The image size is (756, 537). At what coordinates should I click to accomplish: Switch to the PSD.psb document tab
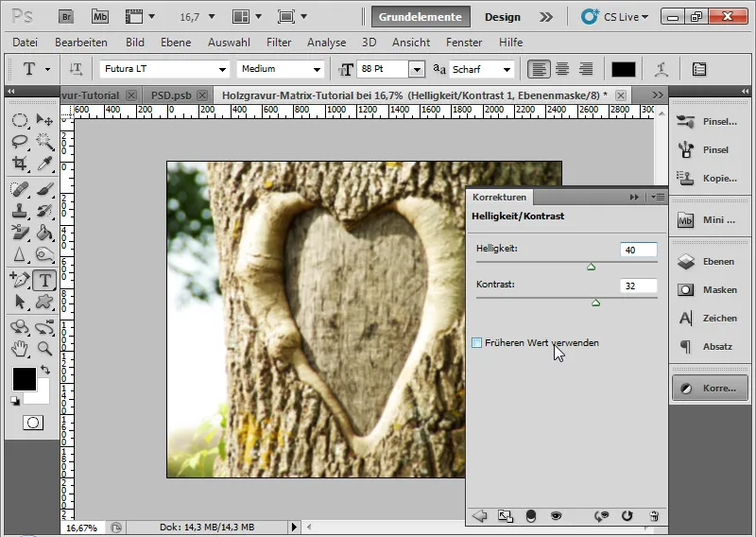tap(177, 95)
